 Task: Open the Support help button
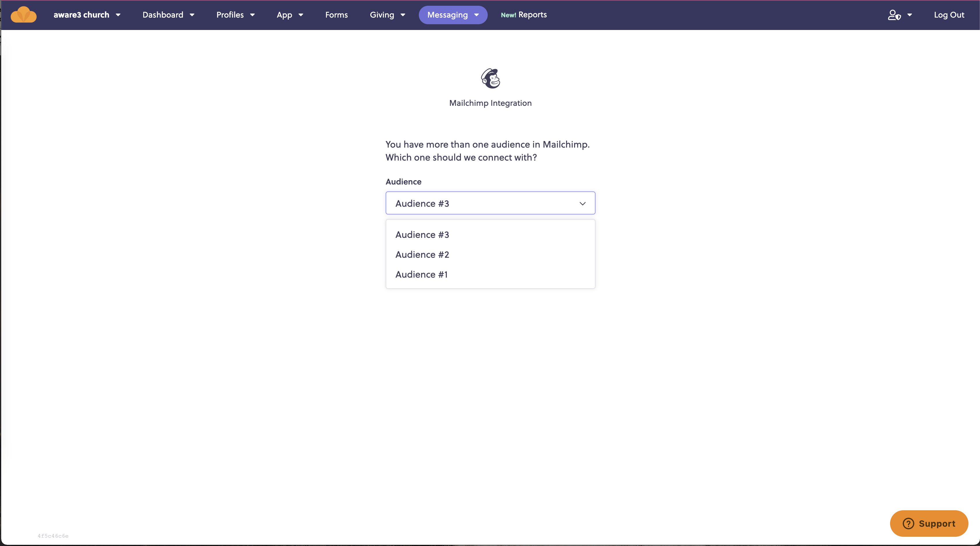pos(929,523)
